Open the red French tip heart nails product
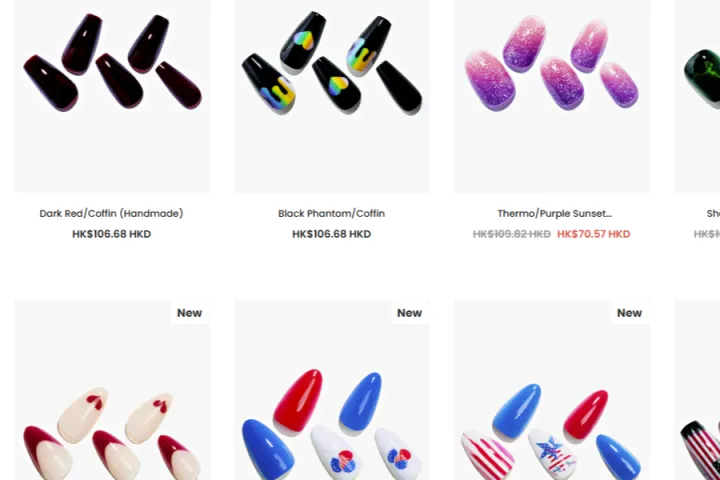This screenshot has width=720, height=480. 112,390
